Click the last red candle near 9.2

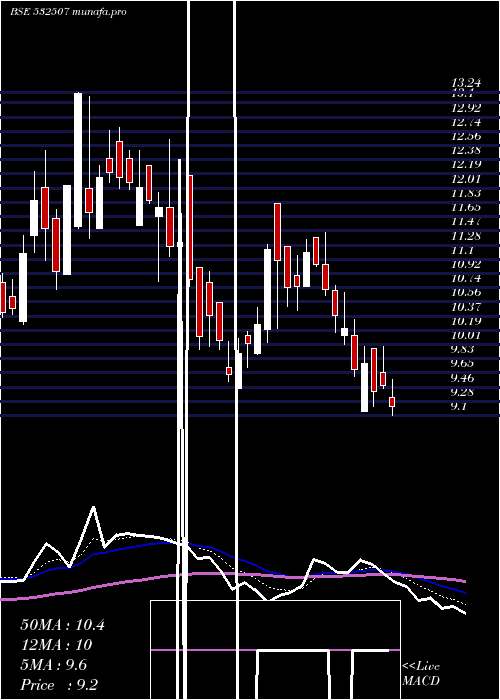(392, 401)
